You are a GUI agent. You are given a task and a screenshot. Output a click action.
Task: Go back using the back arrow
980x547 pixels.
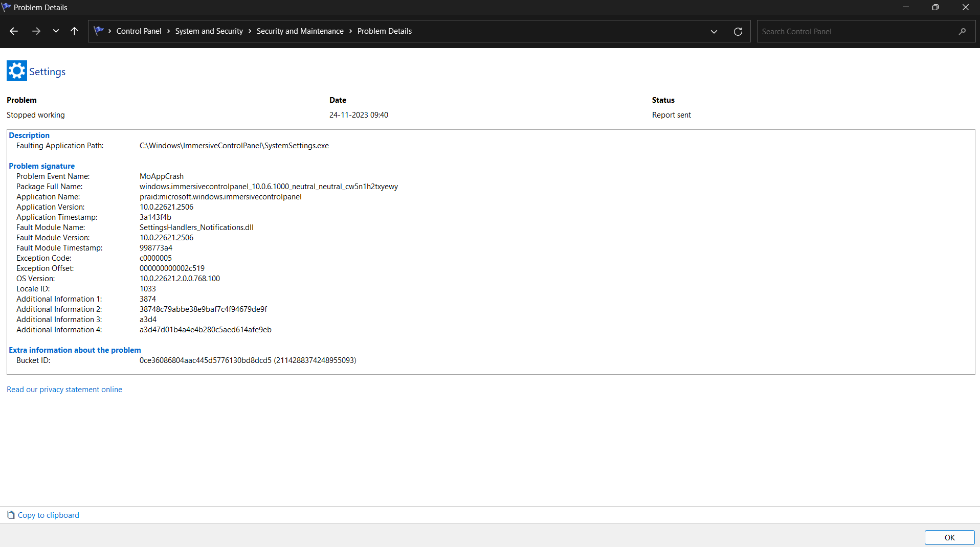coord(14,31)
